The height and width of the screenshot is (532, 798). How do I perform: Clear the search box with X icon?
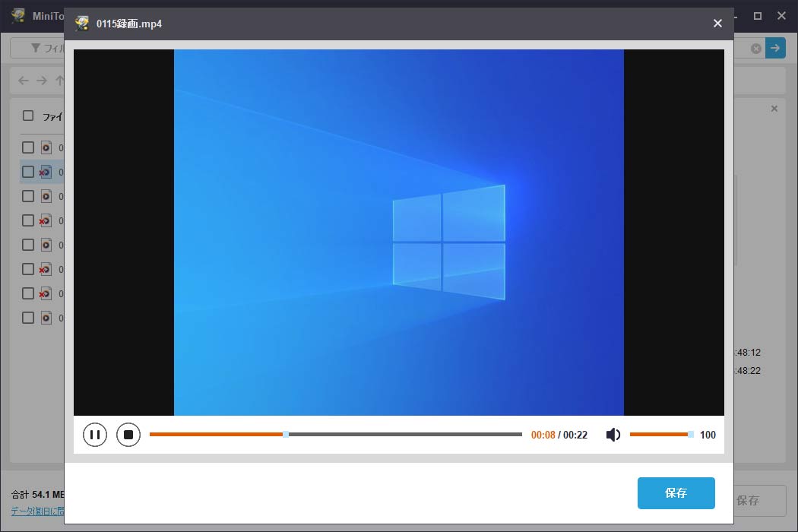[x=756, y=49]
